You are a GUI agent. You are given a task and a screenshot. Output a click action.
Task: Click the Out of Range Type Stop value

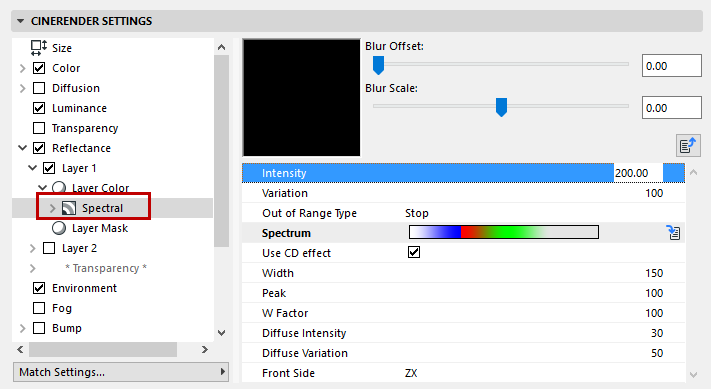(417, 213)
